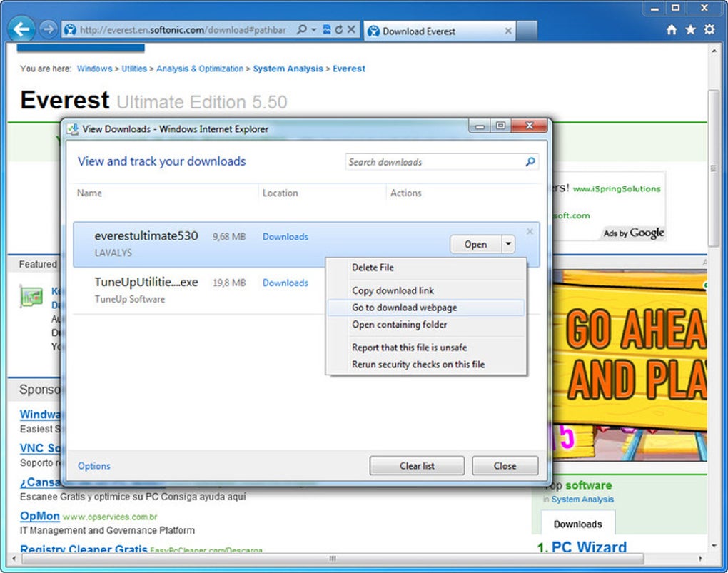Open System Analysis breadcrumb link
Viewport: 728px width, 573px height.
288,69
